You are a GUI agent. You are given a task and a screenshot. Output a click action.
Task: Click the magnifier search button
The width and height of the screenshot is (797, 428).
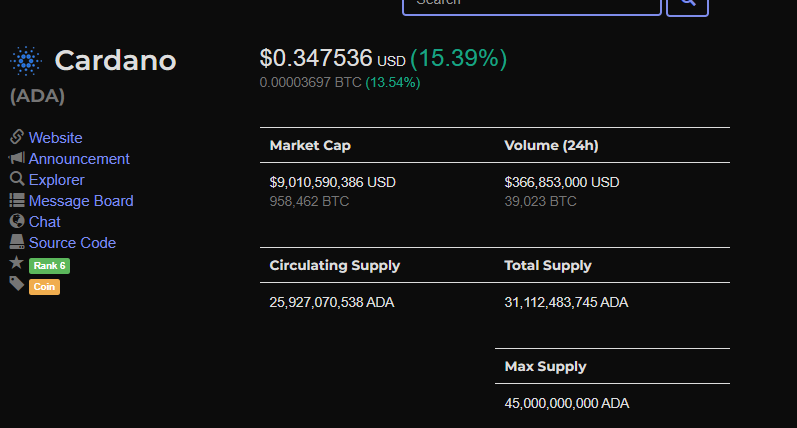[x=687, y=5]
